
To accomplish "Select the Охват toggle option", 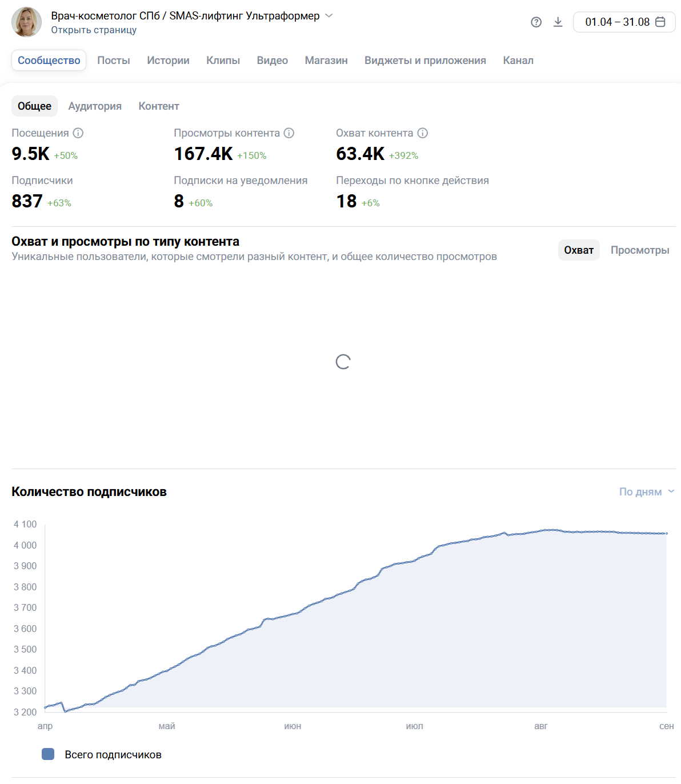I will [x=579, y=250].
